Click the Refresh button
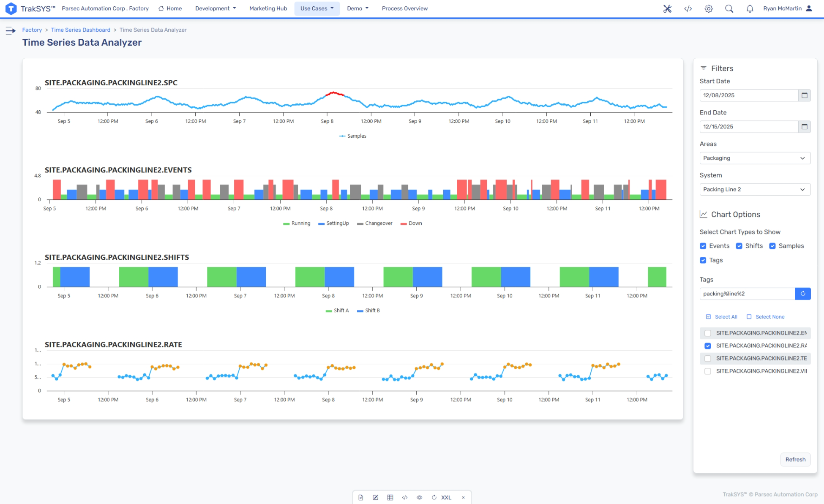Screen dimensions: 824x504 click(x=795, y=459)
